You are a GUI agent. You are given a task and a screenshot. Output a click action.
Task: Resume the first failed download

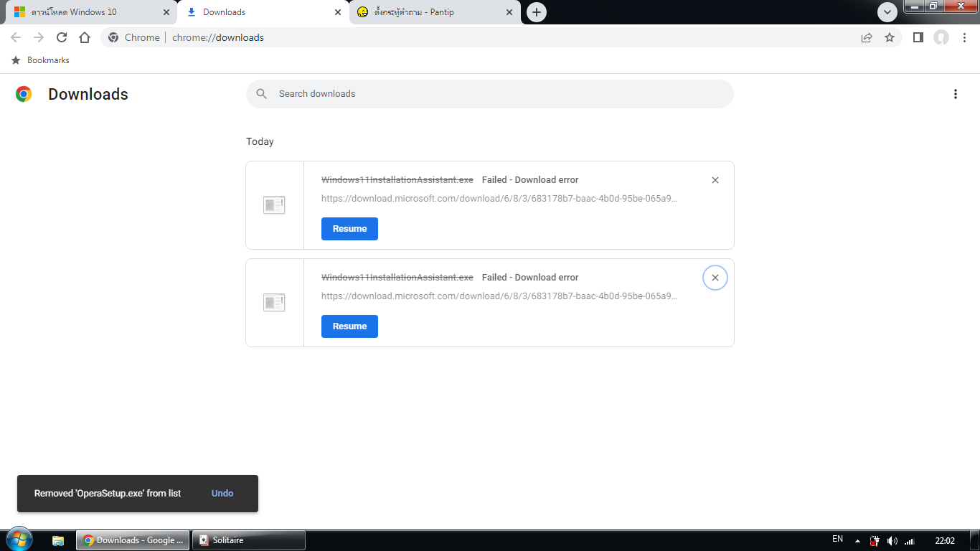[x=349, y=229]
